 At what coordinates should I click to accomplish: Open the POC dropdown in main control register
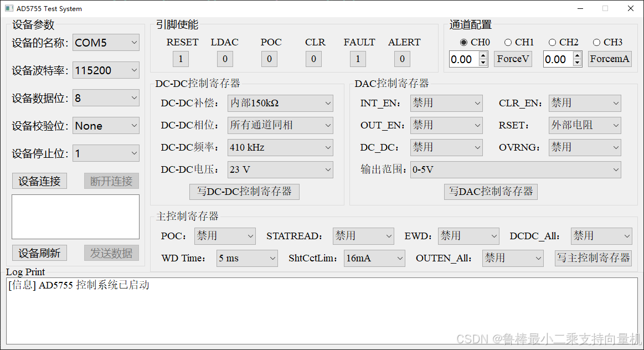click(x=225, y=236)
